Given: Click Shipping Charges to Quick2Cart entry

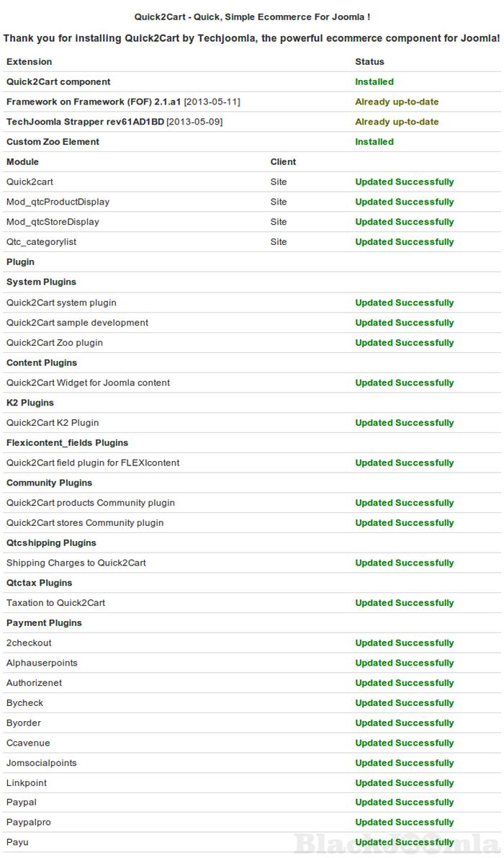Looking at the screenshot, I should click(x=76, y=563).
